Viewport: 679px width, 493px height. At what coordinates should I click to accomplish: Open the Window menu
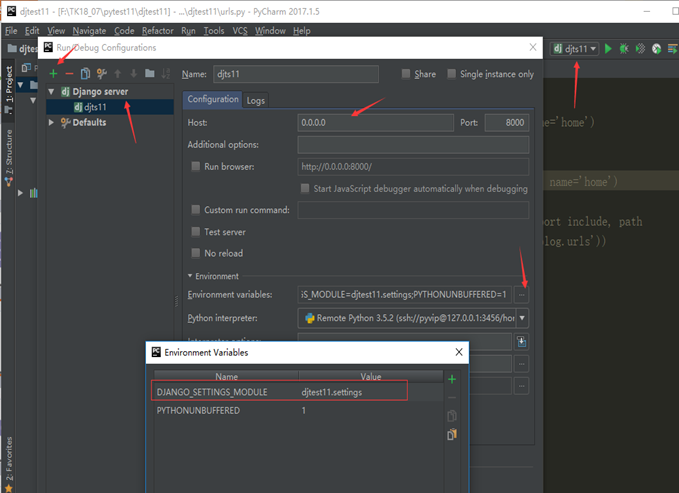point(270,31)
